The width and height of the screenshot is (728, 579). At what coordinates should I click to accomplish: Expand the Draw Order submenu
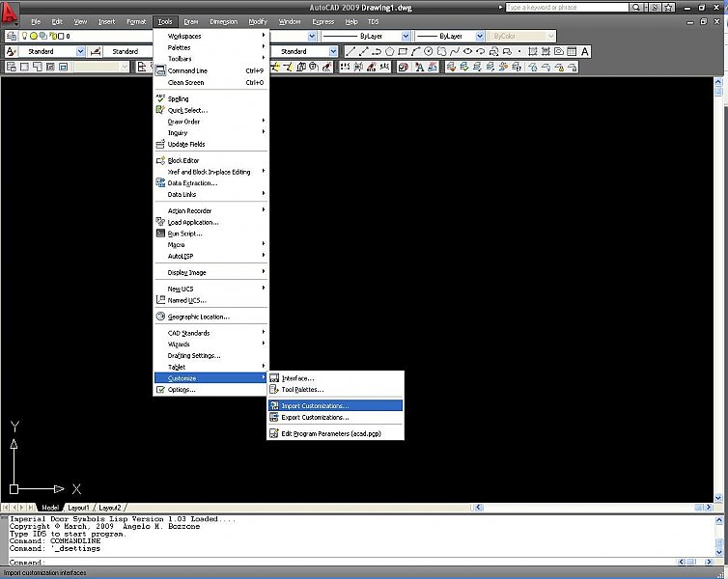pos(211,122)
